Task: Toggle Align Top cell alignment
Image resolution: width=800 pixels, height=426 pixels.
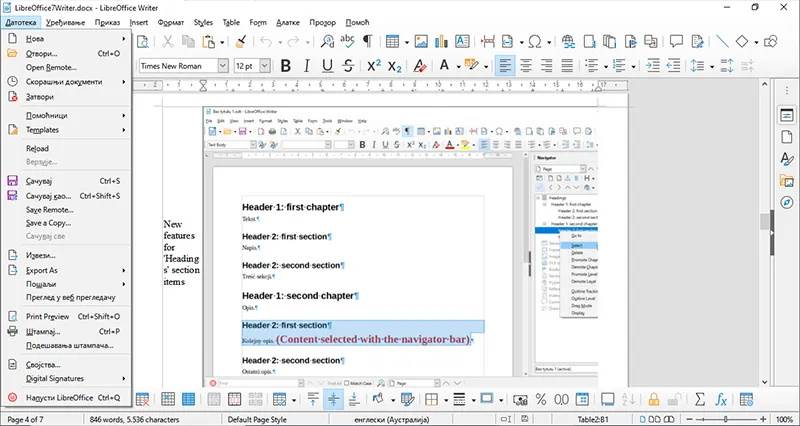Action: [x=313, y=399]
